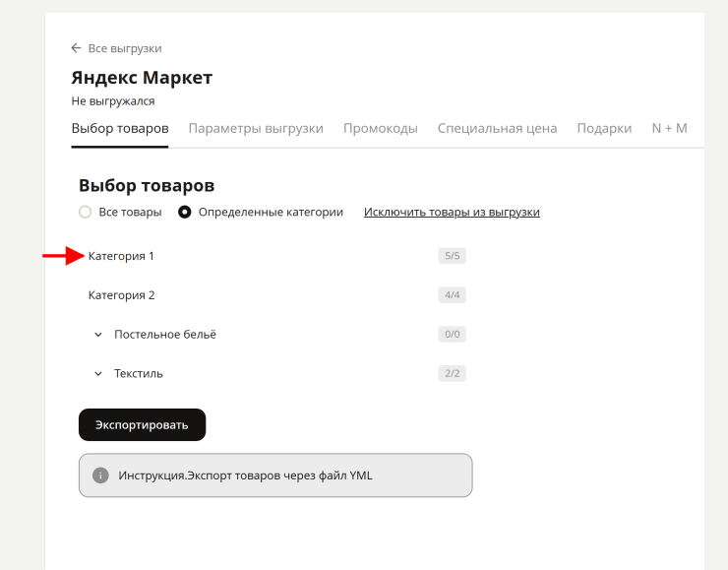
Task: Expand the Постельное бельё chevron
Action: 98,335
